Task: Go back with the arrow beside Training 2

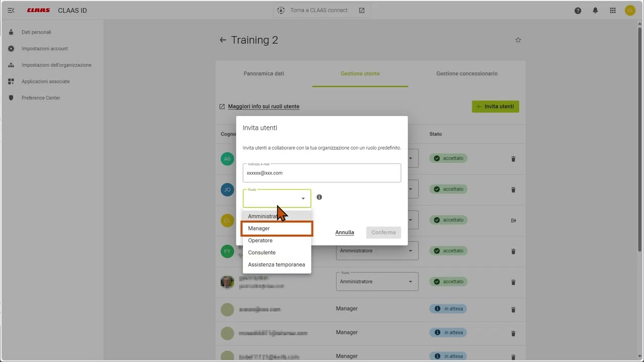Action: 223,40
